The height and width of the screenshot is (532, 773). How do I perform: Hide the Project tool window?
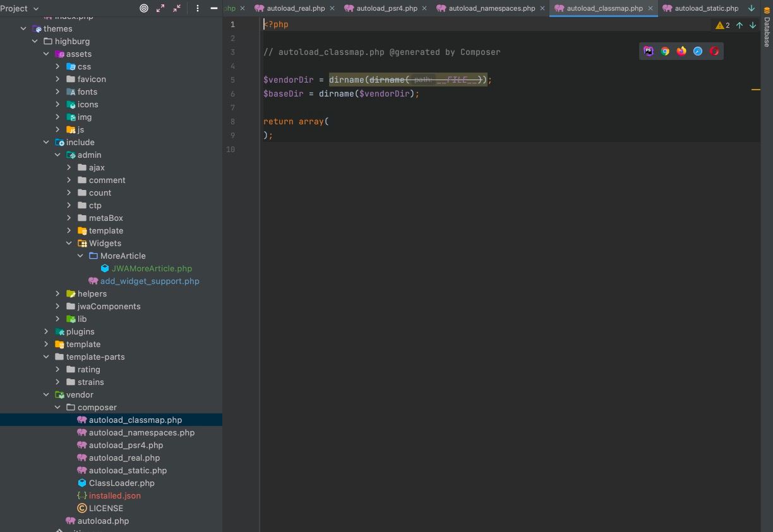[x=214, y=8]
